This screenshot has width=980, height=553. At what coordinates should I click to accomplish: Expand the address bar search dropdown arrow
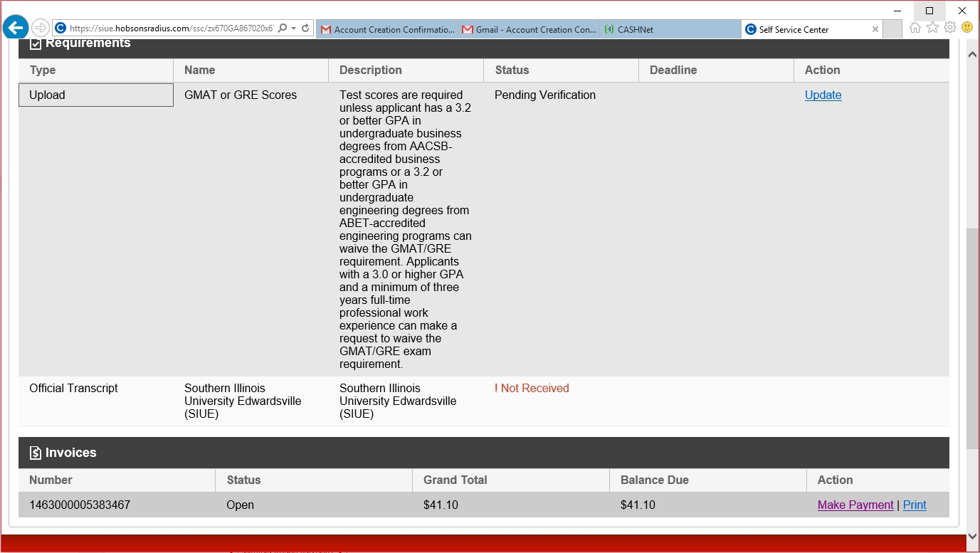[x=293, y=28]
